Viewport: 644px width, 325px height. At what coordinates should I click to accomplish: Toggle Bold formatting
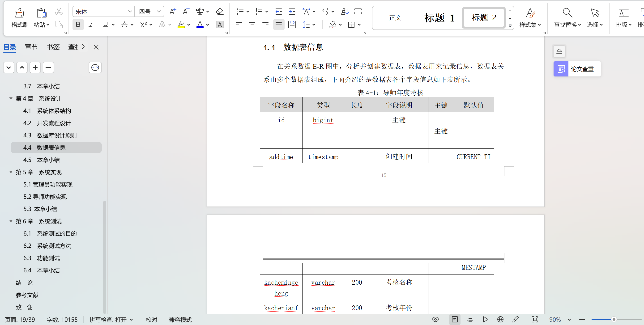click(78, 25)
